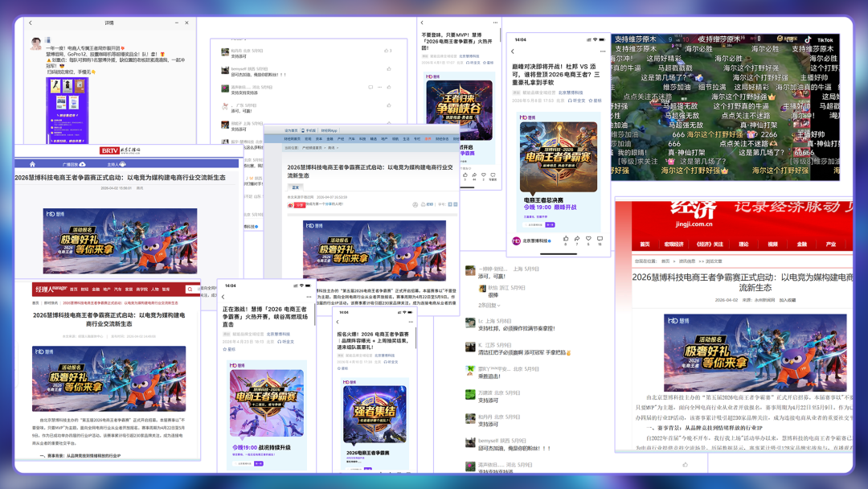The height and width of the screenshot is (489, 868).
Task: Tap thumbs-up at bottom of 巅峰对决 article
Action: 566,239
